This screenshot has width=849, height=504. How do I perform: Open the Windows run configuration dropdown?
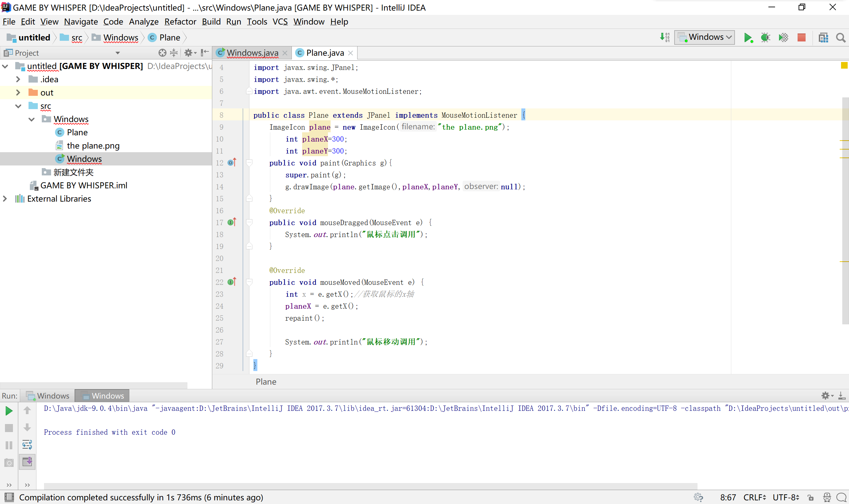705,37
